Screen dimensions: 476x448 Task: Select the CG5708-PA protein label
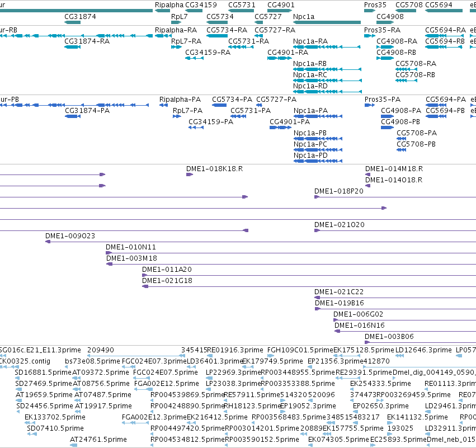[417, 133]
